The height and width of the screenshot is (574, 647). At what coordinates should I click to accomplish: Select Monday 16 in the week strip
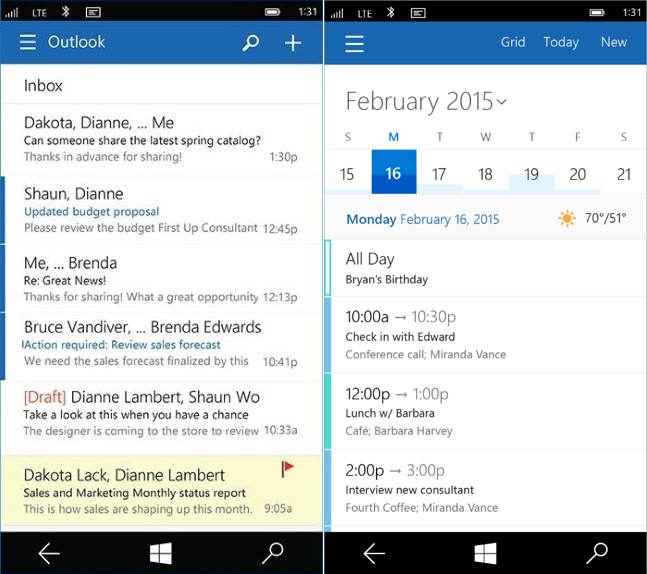click(x=394, y=172)
